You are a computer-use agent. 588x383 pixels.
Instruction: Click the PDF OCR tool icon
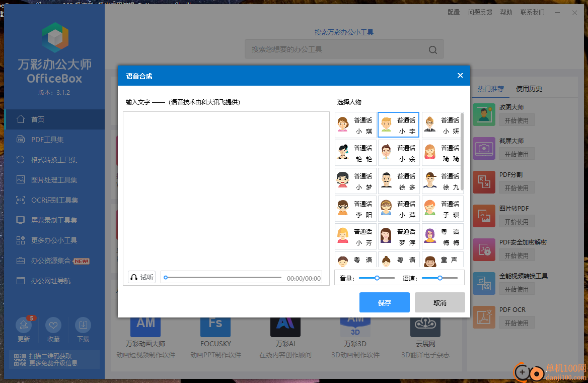click(484, 317)
